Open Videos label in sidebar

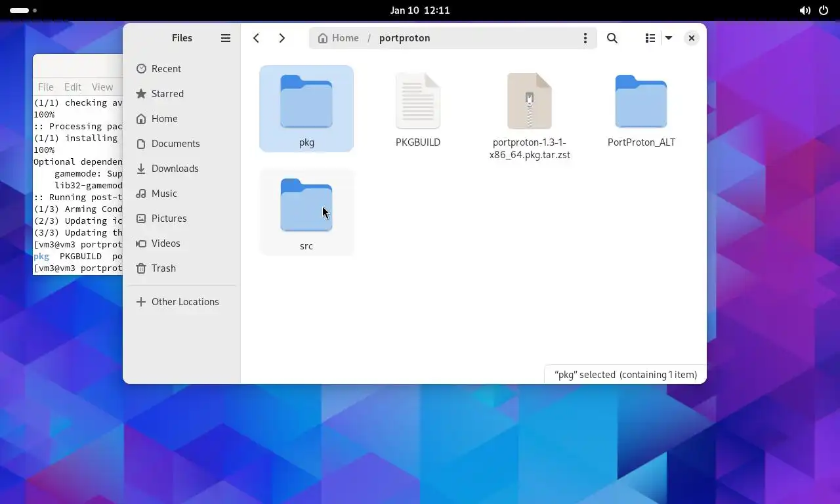tap(165, 243)
